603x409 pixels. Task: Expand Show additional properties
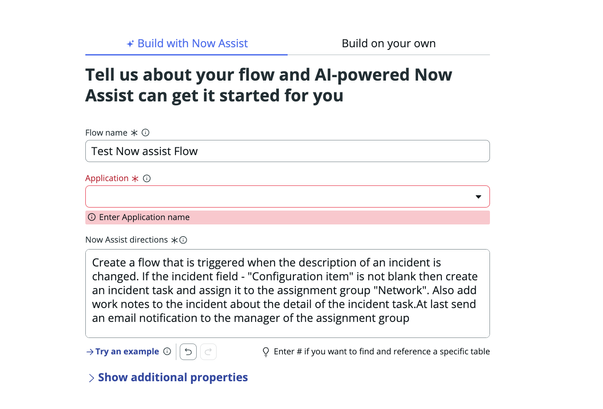coord(168,377)
